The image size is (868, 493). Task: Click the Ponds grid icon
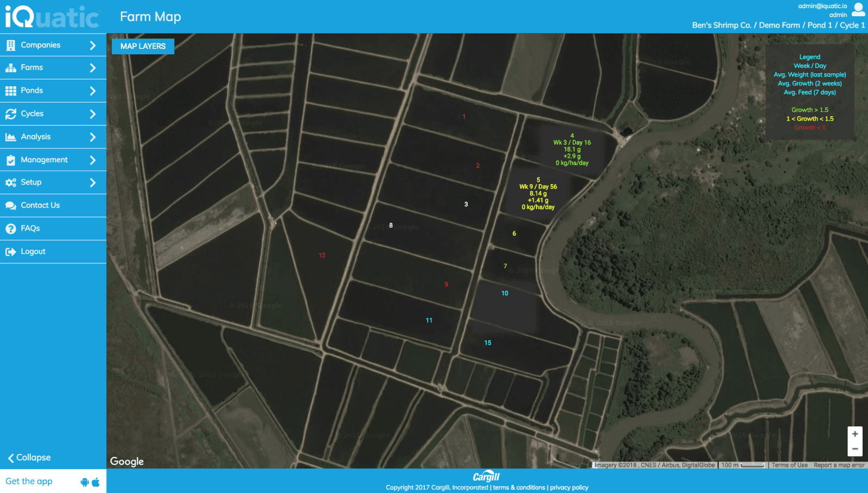(x=11, y=91)
